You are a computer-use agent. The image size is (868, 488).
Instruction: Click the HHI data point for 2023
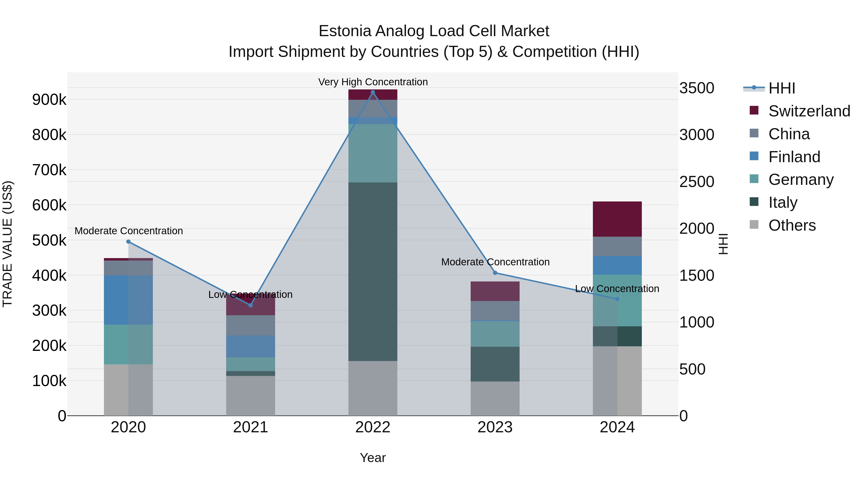tap(495, 273)
